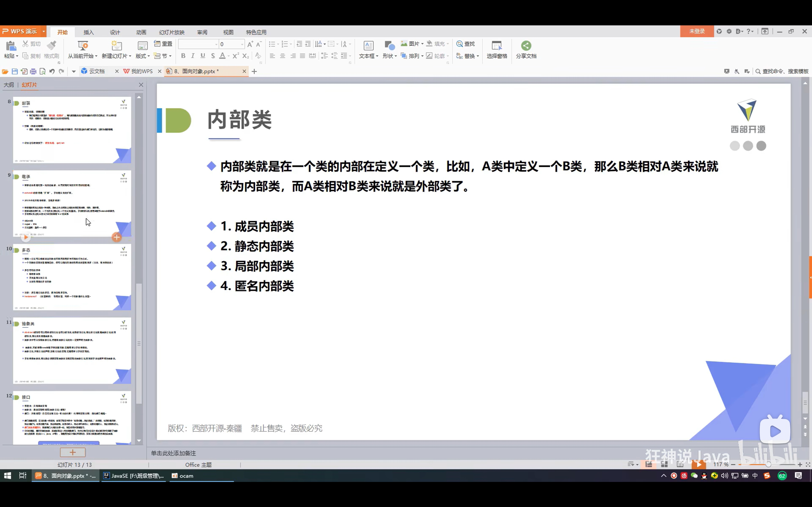Open the 幻灯片放映 ribbon tab
Image resolution: width=812 pixels, height=507 pixels.
tap(171, 32)
